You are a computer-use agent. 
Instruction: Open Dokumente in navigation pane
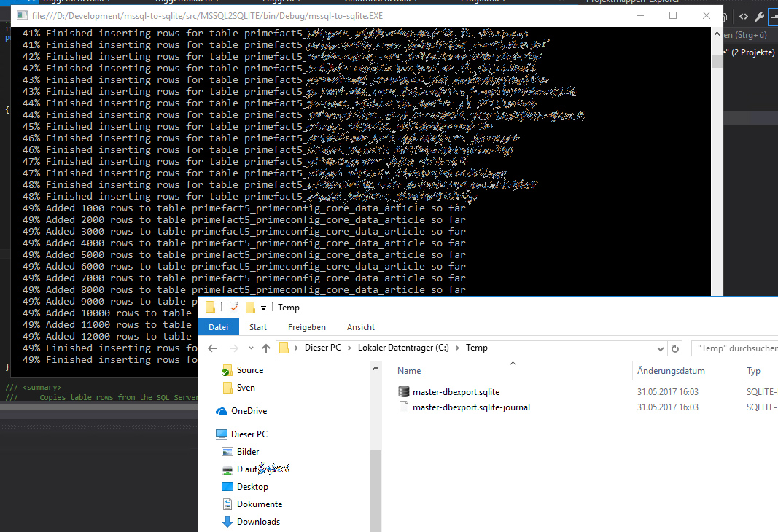(x=260, y=504)
